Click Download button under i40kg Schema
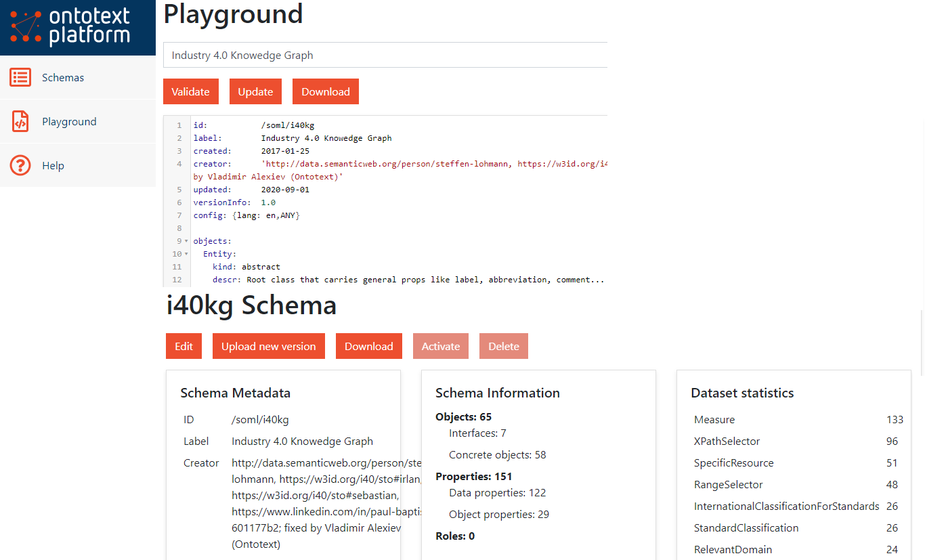The image size is (925, 560). (368, 346)
